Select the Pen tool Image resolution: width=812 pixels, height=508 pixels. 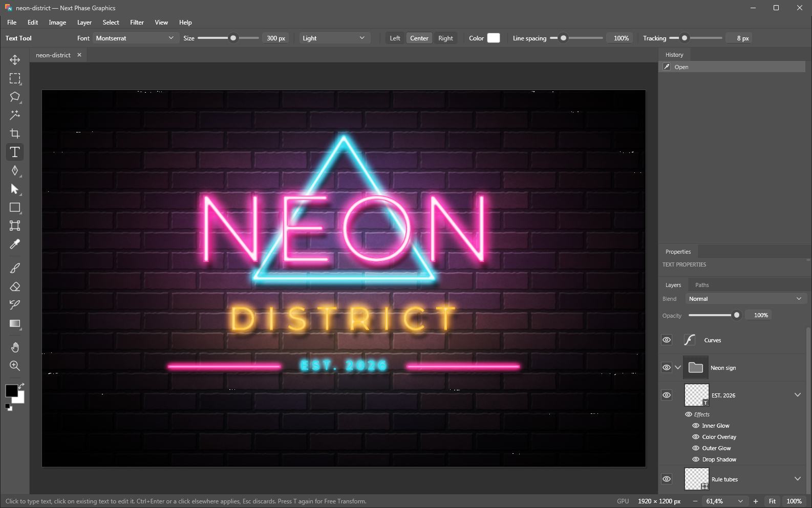click(x=15, y=170)
